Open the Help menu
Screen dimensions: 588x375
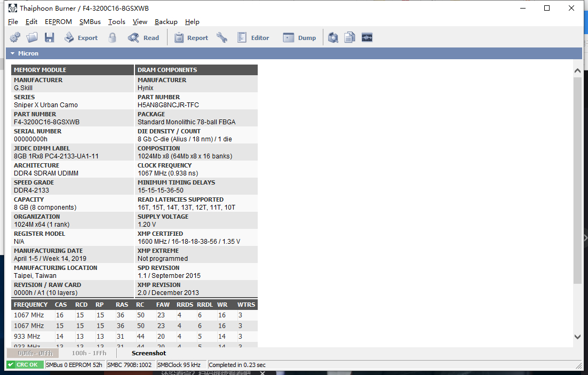[193, 22]
